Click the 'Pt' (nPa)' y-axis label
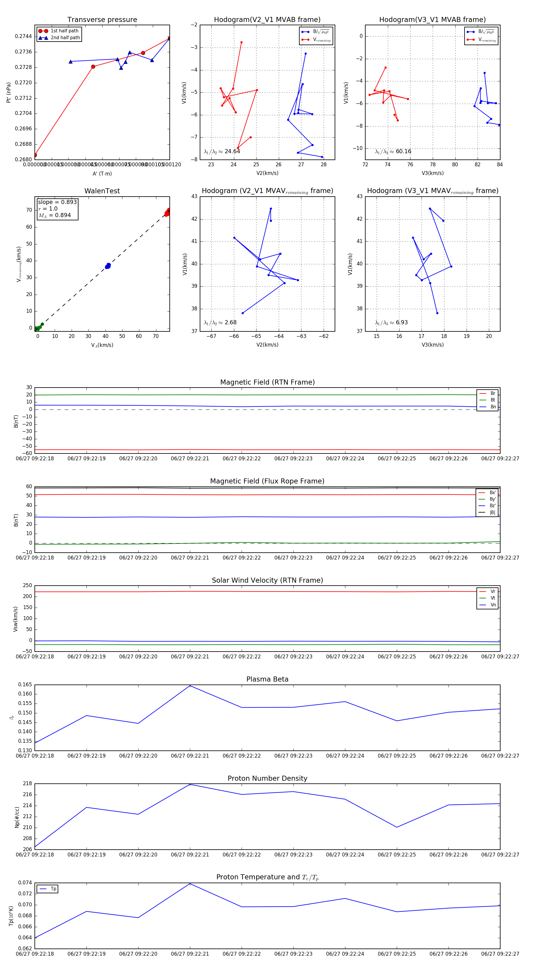 8,92
